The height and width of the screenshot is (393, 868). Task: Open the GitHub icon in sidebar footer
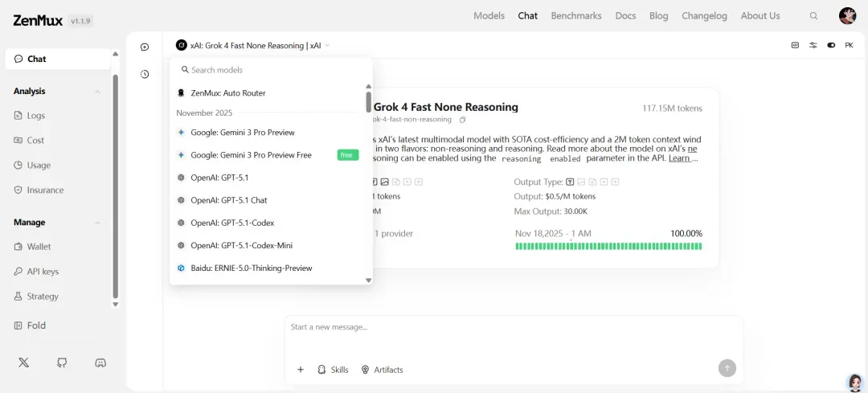[62, 362]
